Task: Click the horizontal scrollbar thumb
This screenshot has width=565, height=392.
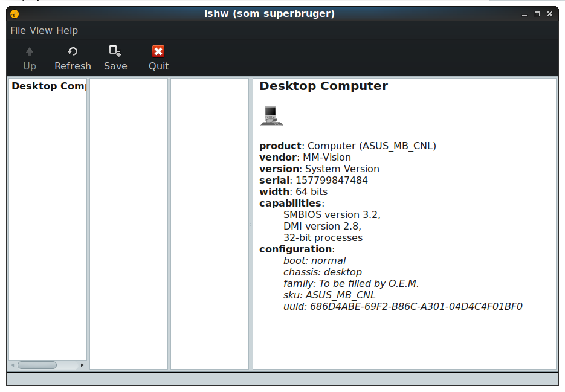Action: pos(37,365)
